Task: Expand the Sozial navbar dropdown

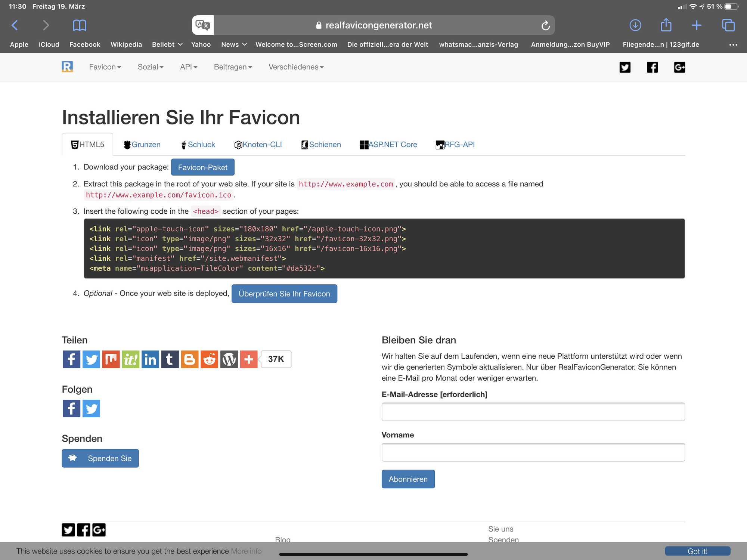Action: point(151,67)
